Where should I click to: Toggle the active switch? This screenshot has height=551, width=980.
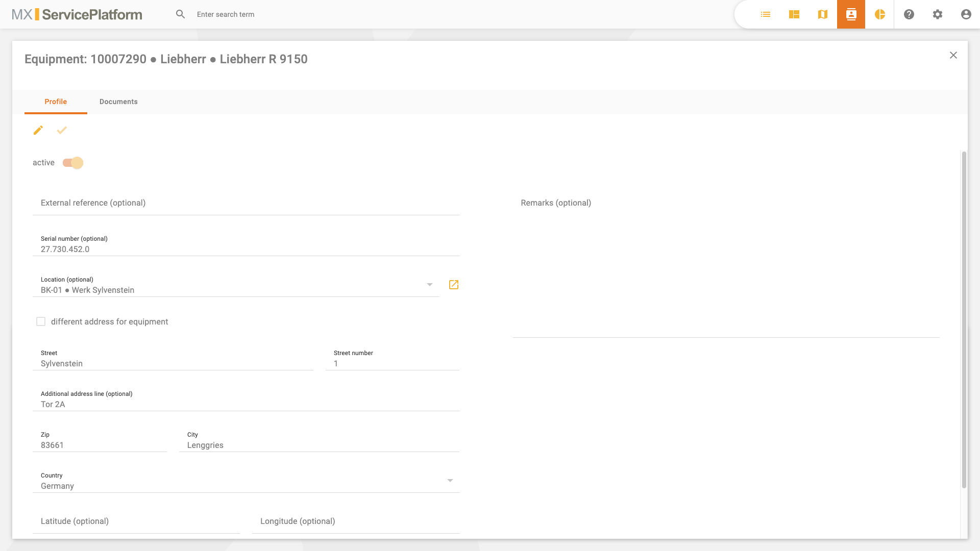73,163
